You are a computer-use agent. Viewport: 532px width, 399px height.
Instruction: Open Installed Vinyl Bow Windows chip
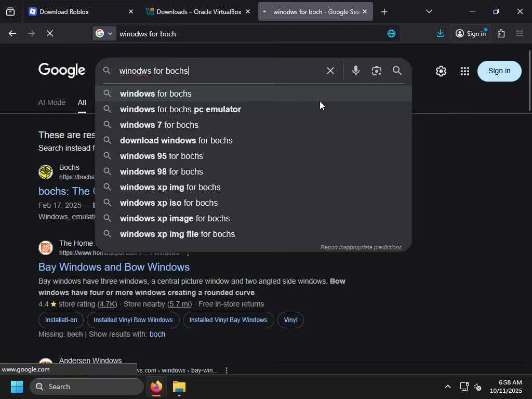coord(133,320)
